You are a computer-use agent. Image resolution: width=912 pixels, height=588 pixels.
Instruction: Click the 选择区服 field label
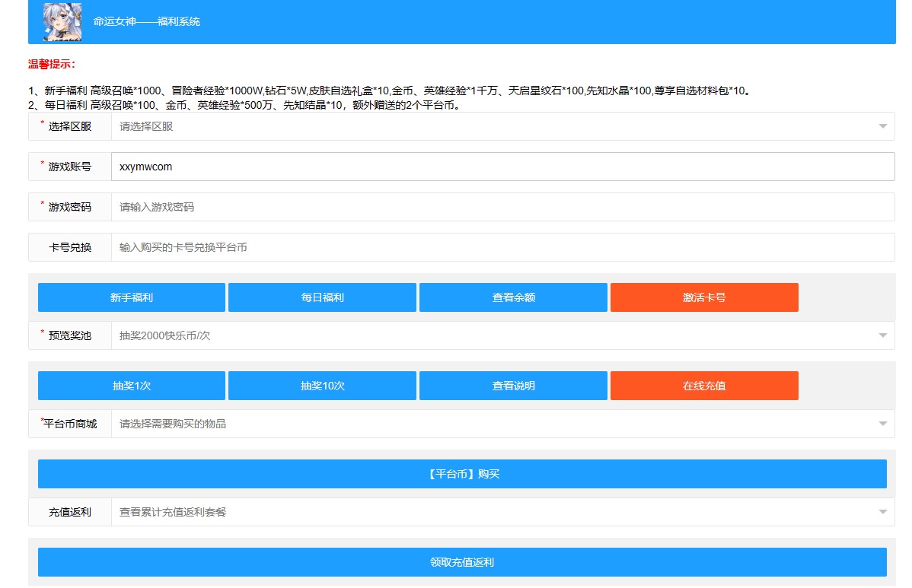click(x=70, y=126)
